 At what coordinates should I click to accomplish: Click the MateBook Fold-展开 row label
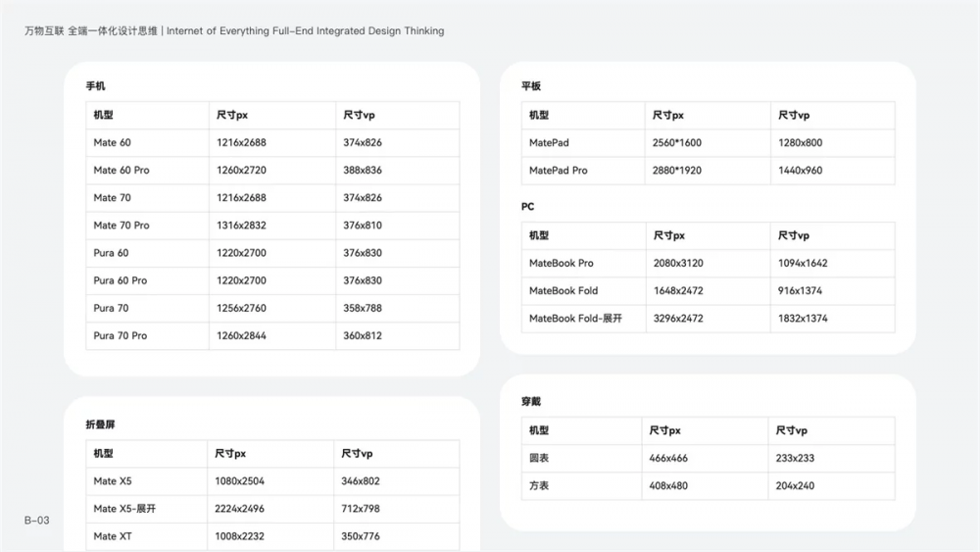pos(575,319)
